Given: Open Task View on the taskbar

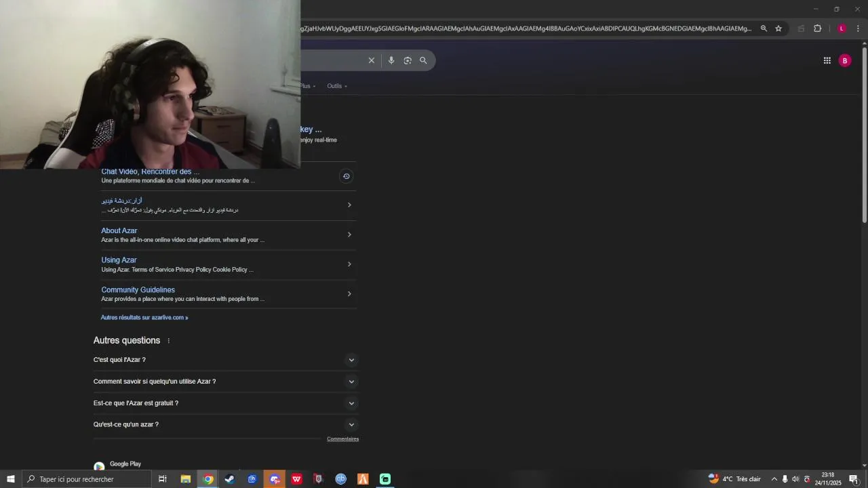Looking at the screenshot, I should point(163,479).
